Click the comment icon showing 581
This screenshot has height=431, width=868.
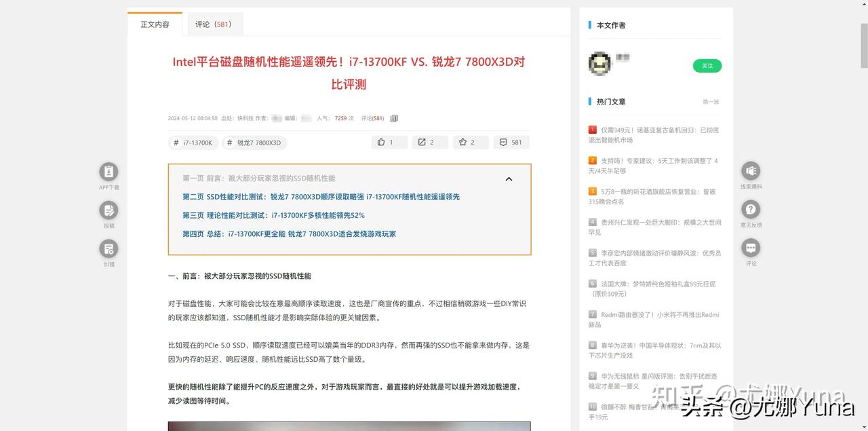(x=511, y=143)
